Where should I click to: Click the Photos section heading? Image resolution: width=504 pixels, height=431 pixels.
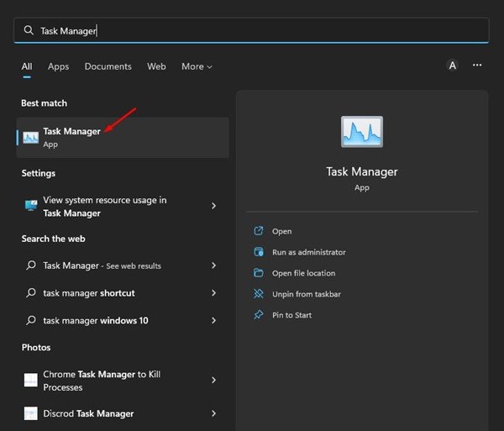[36, 348]
